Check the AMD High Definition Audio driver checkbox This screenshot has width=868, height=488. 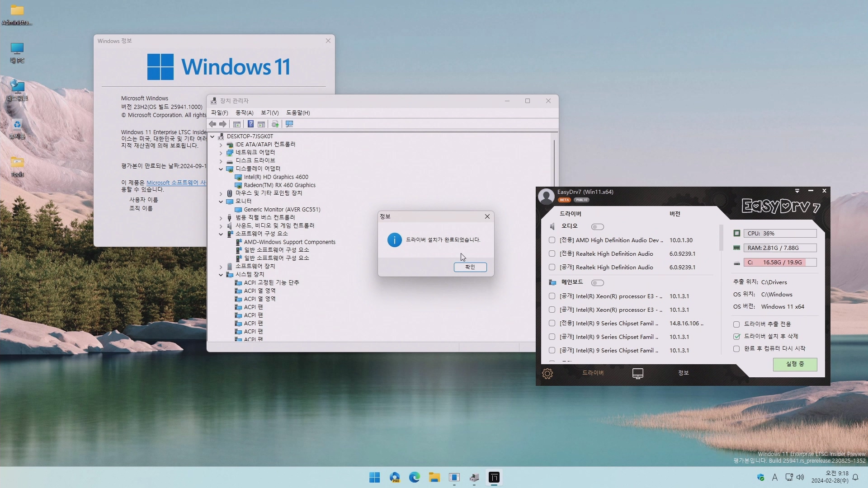pyautogui.click(x=552, y=240)
